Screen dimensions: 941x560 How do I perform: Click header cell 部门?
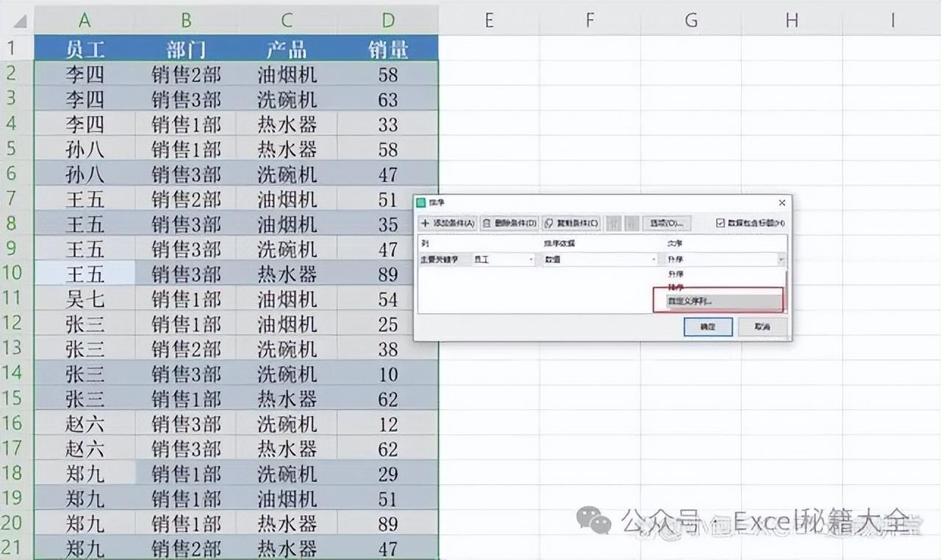pyautogui.click(x=186, y=49)
